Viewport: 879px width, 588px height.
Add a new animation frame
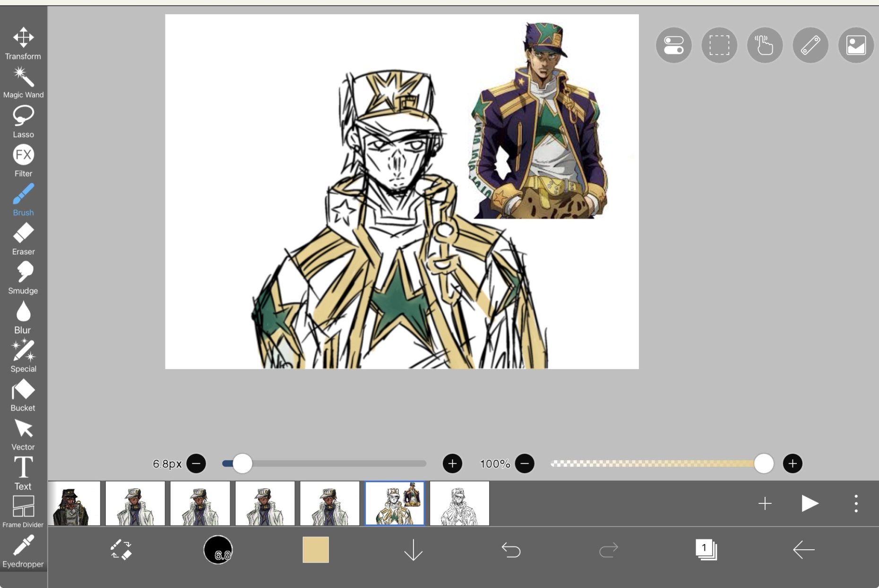click(x=765, y=504)
